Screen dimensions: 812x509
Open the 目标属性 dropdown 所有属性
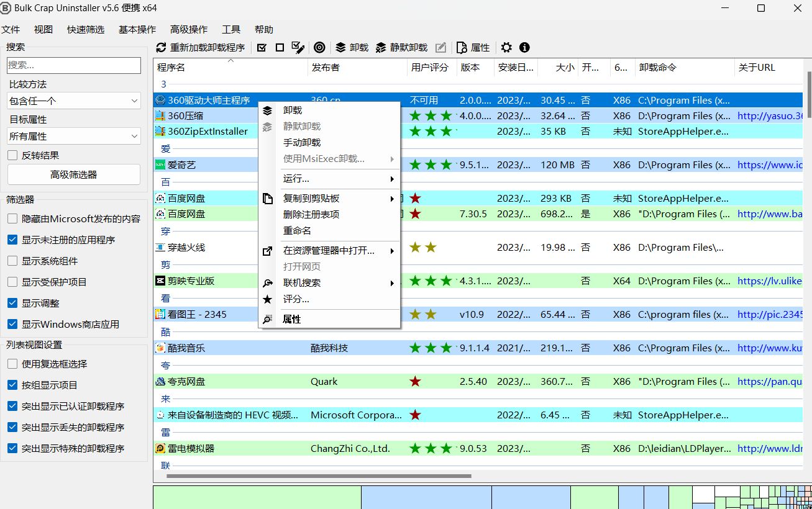(74, 136)
